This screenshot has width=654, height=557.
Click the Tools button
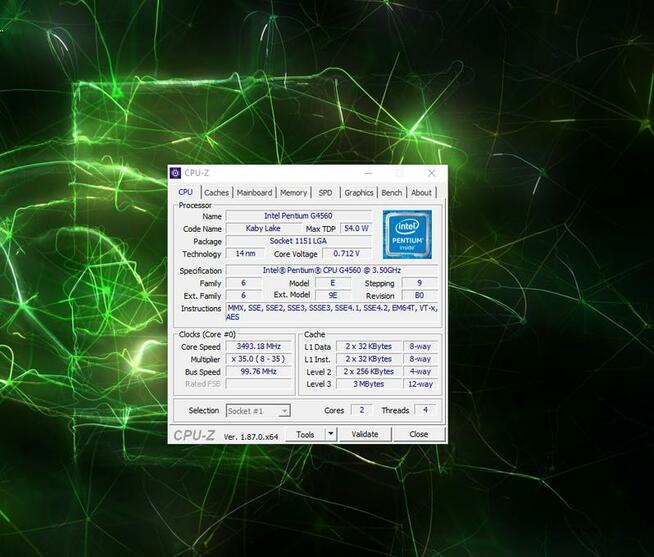305,434
